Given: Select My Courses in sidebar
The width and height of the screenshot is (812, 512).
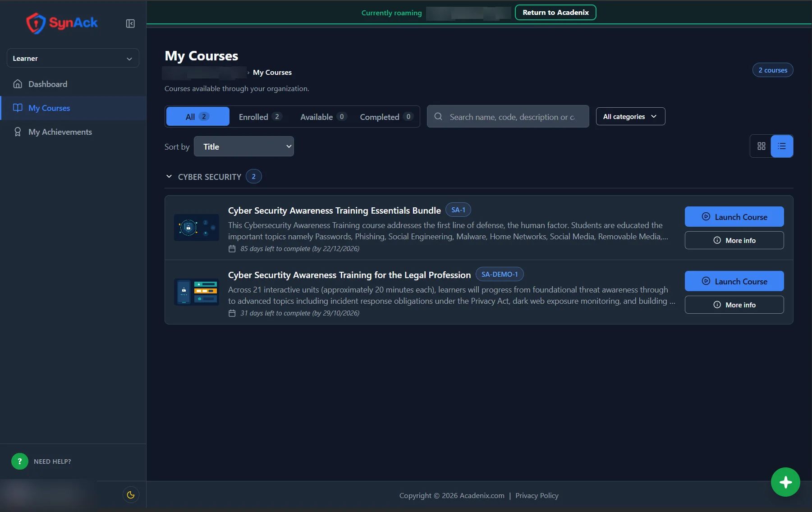Looking at the screenshot, I should click(x=73, y=108).
